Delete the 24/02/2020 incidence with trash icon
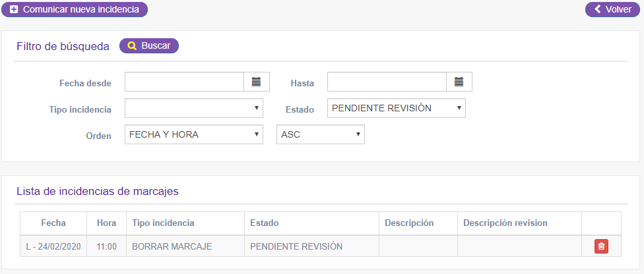The height and width of the screenshot is (274, 644). [601, 246]
